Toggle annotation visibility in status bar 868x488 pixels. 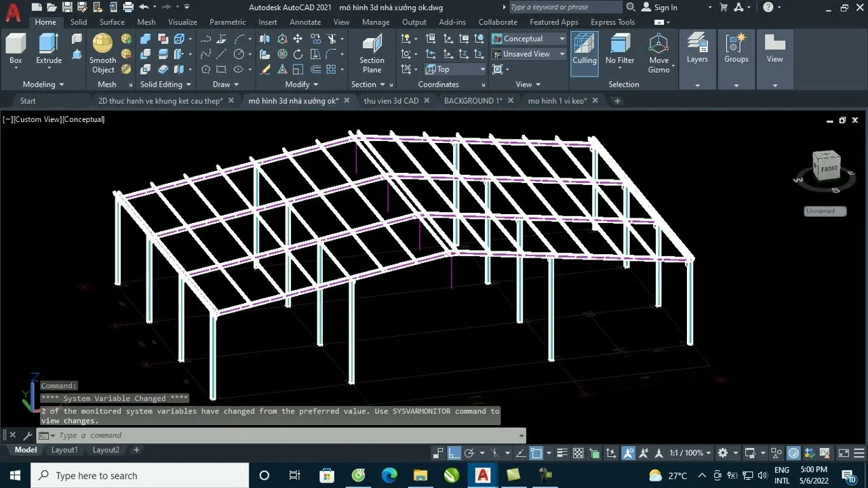point(628,453)
